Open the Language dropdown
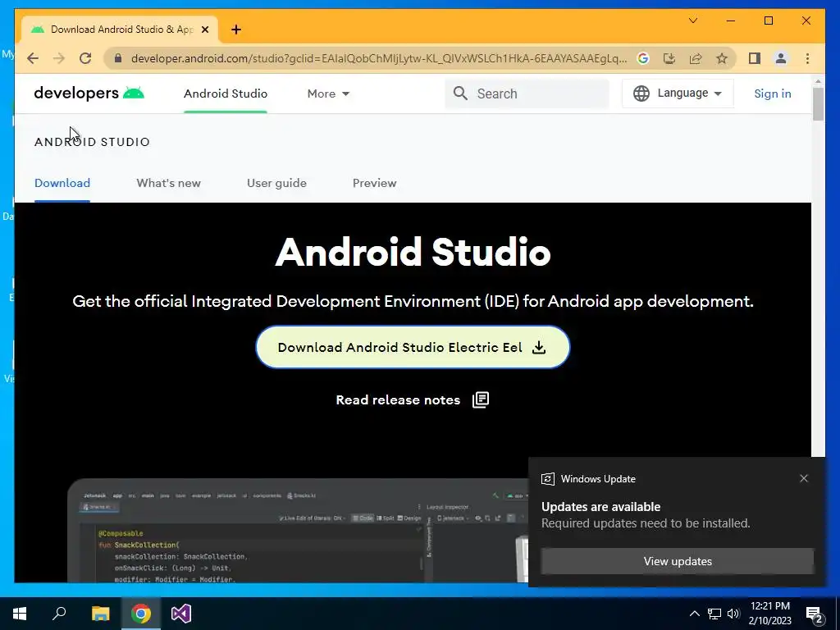The image size is (840, 630). (x=678, y=94)
